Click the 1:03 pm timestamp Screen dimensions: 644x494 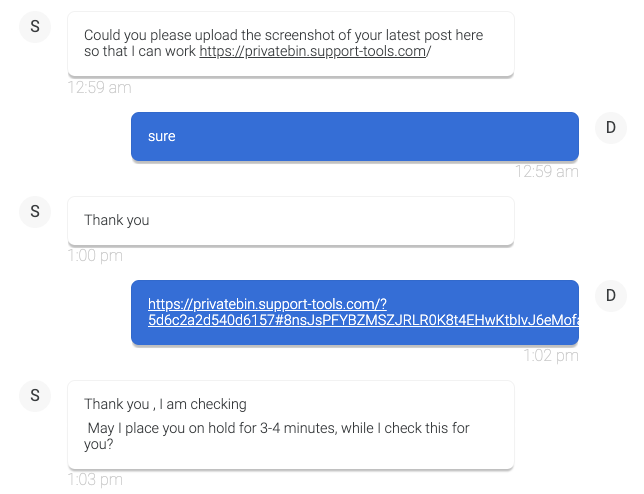(95, 479)
